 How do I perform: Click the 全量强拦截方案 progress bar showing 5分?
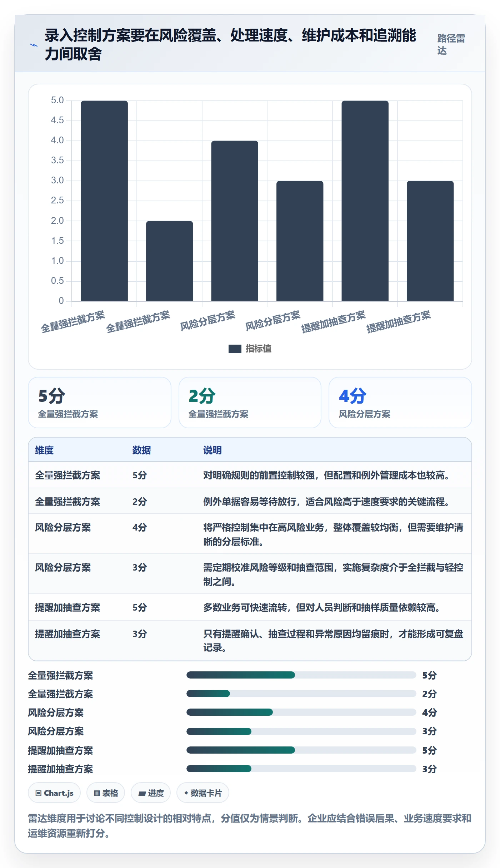click(301, 675)
